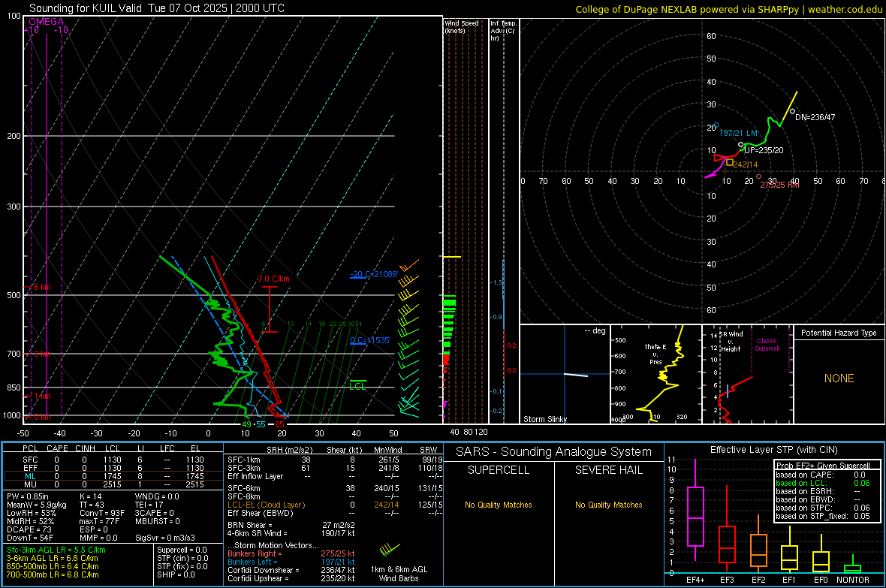Click the Supercell = 0.0 composite value

pyautogui.click(x=182, y=550)
